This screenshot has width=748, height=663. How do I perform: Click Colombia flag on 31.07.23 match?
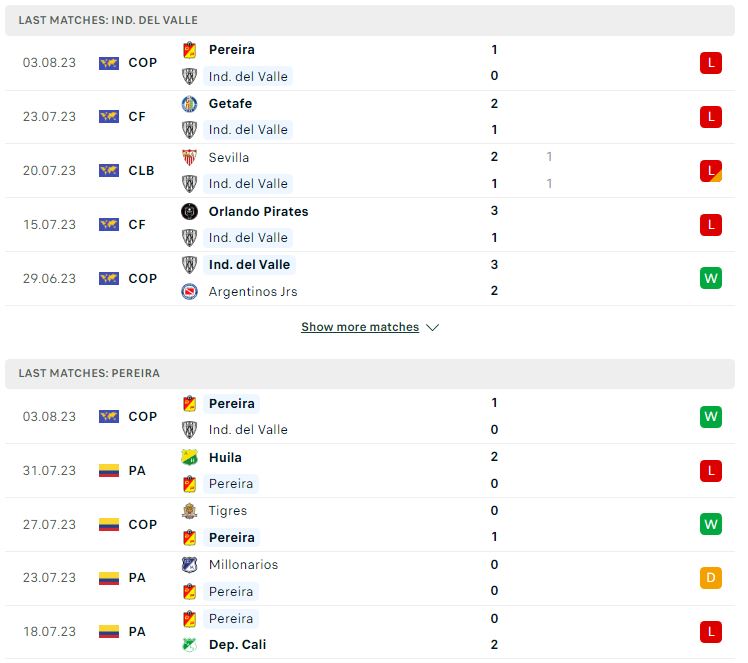point(109,471)
